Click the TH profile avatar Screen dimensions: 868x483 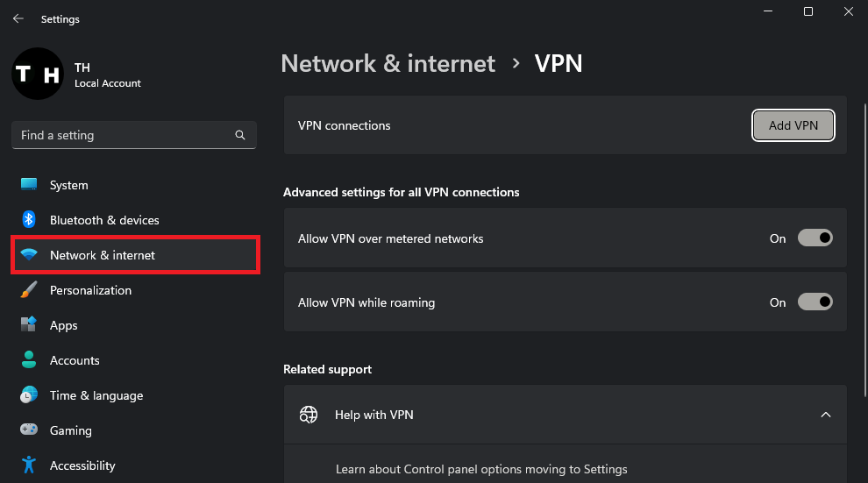click(38, 74)
